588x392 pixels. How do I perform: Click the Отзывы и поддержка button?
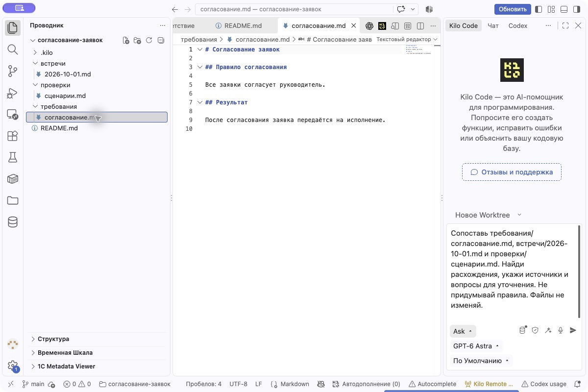tap(512, 172)
